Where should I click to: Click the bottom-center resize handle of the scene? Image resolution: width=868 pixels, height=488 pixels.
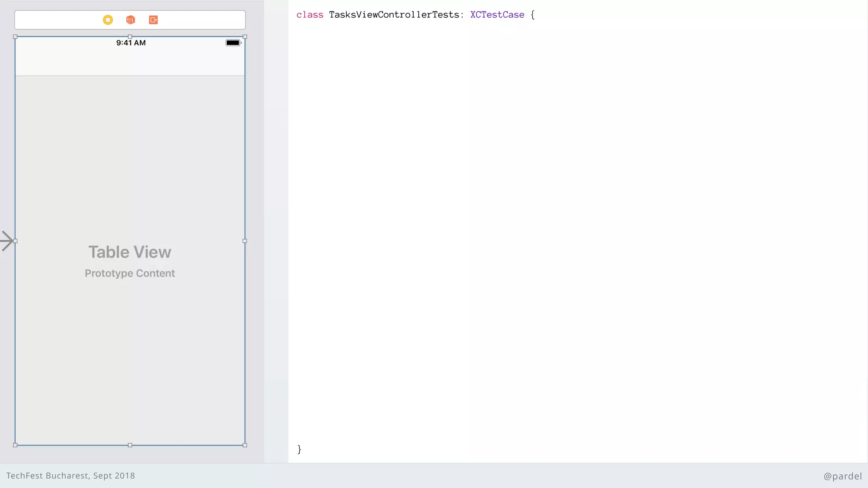[130, 445]
